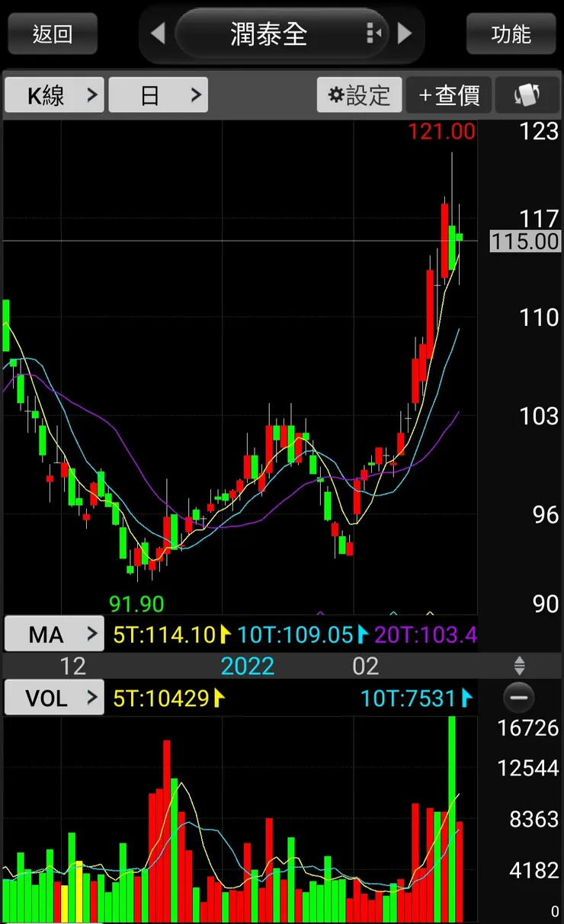Tap the 12 month label on timeline
Image resolution: width=564 pixels, height=924 pixels.
72,666
